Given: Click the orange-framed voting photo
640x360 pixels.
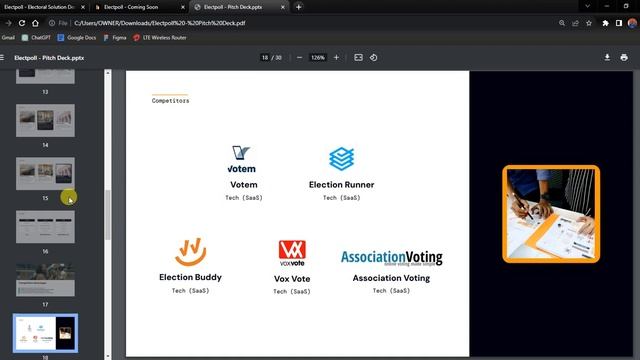Looking at the screenshot, I should [551, 214].
